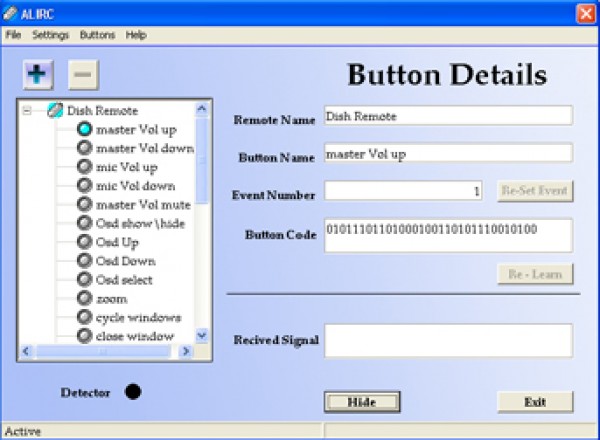Image resolution: width=600 pixels, height=440 pixels.
Task: Open the Help menu
Action: click(136, 35)
